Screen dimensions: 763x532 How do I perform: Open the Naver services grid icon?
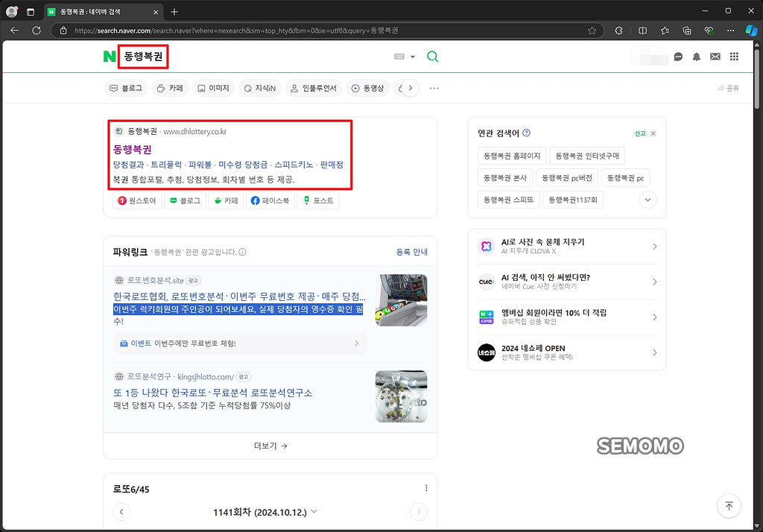(x=734, y=57)
